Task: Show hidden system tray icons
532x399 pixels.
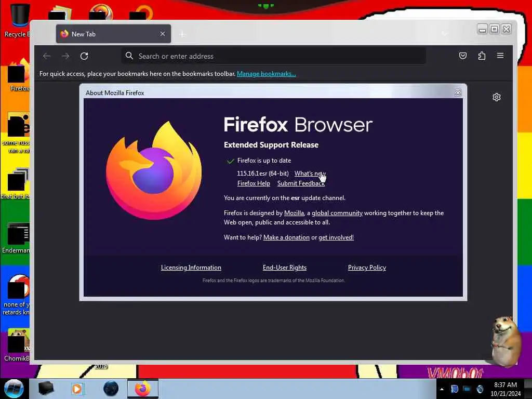Action: [442, 389]
